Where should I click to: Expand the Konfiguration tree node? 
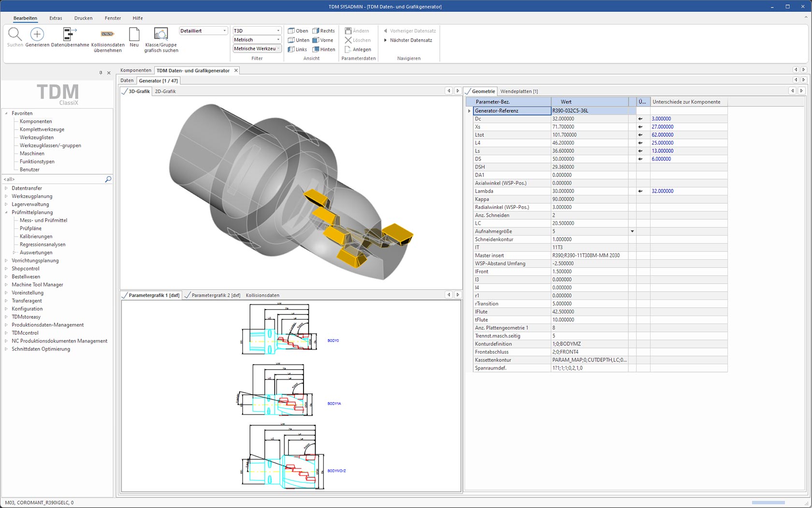pos(6,309)
